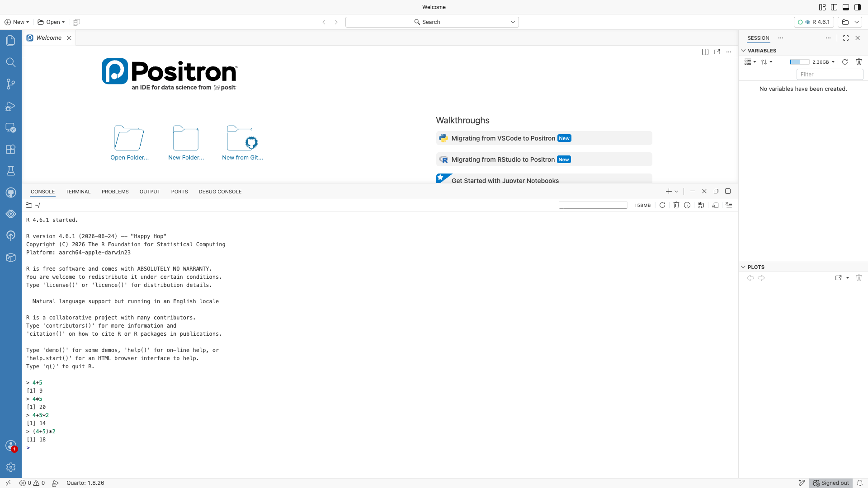
Task: Open the customize layout control
Action: pyautogui.click(x=822, y=7)
